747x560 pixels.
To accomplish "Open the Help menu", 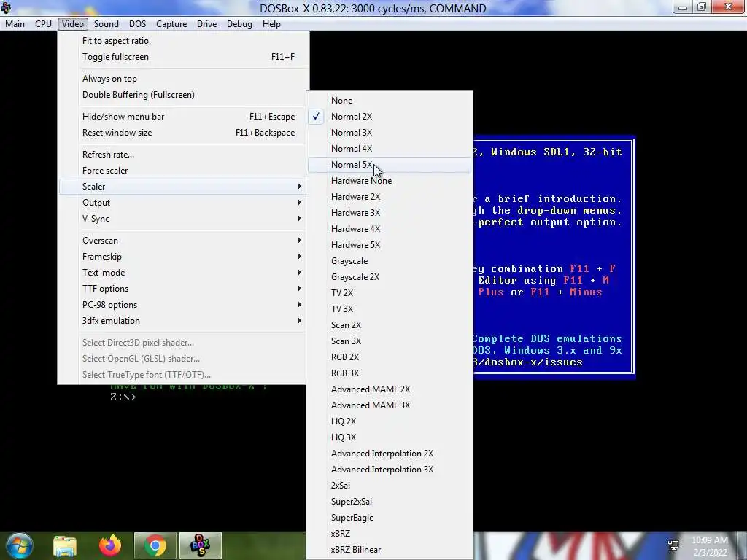I will click(271, 24).
